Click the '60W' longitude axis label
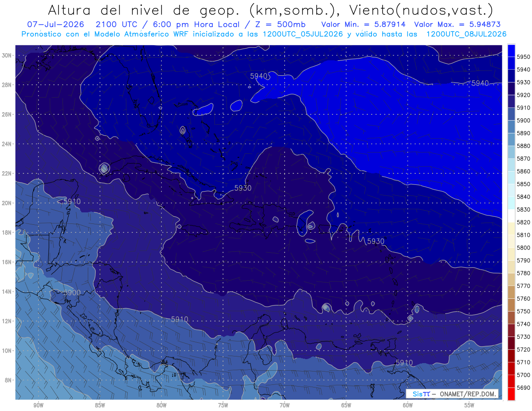 pos(408,405)
